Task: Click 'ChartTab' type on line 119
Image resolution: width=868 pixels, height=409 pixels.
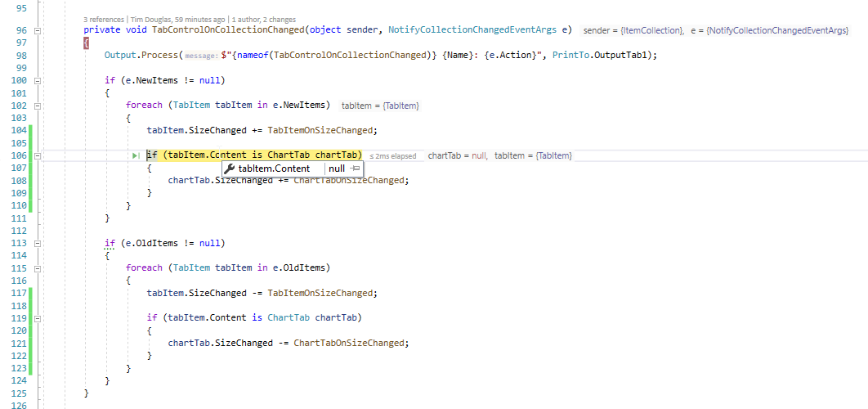Action: [x=289, y=317]
